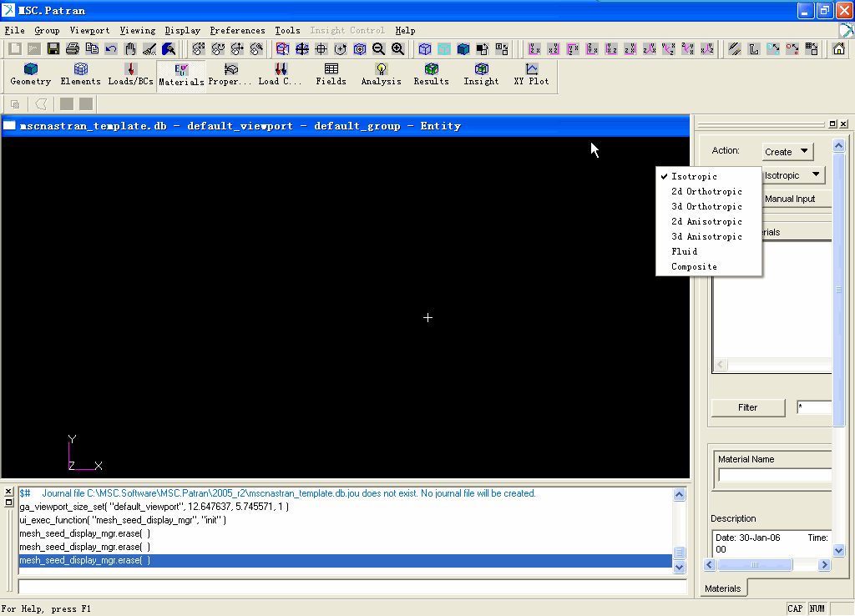
Task: Open the Loads/BCs application
Action: [130, 74]
